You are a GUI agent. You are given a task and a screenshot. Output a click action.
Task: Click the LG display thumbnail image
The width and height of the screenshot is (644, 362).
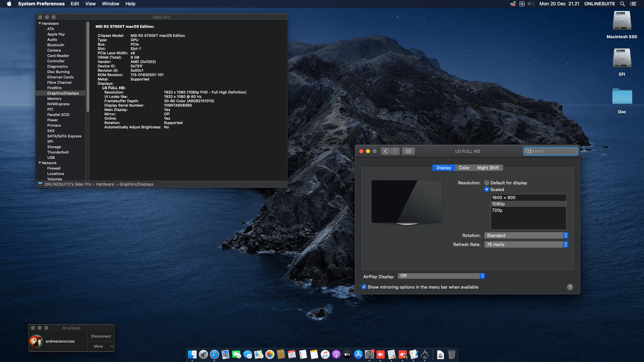[407, 202]
